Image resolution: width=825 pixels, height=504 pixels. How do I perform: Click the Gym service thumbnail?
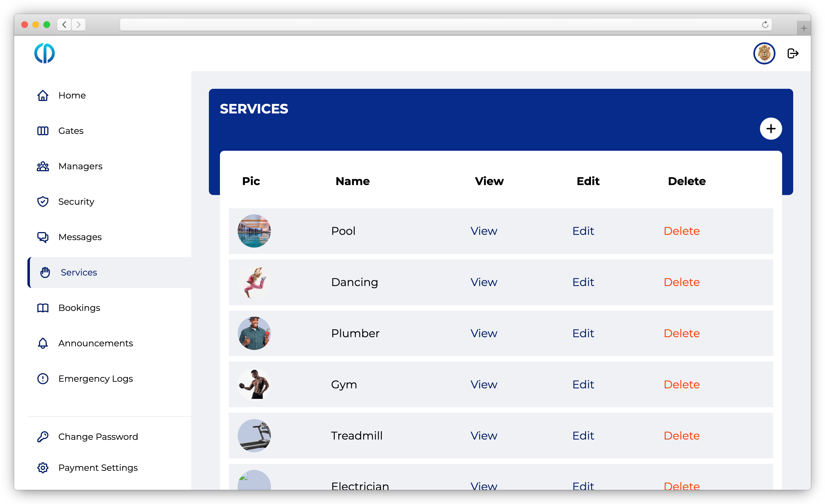tap(254, 385)
